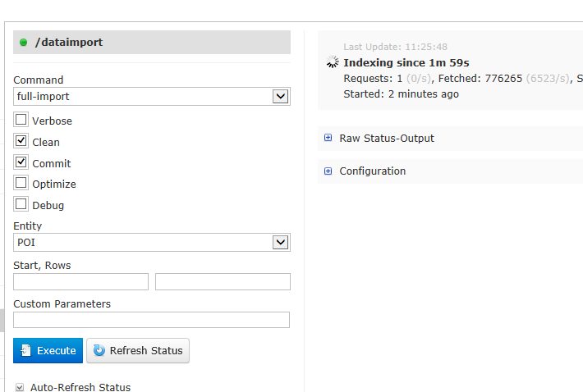Click the plus icon next to Raw Status-Output

tap(328, 138)
